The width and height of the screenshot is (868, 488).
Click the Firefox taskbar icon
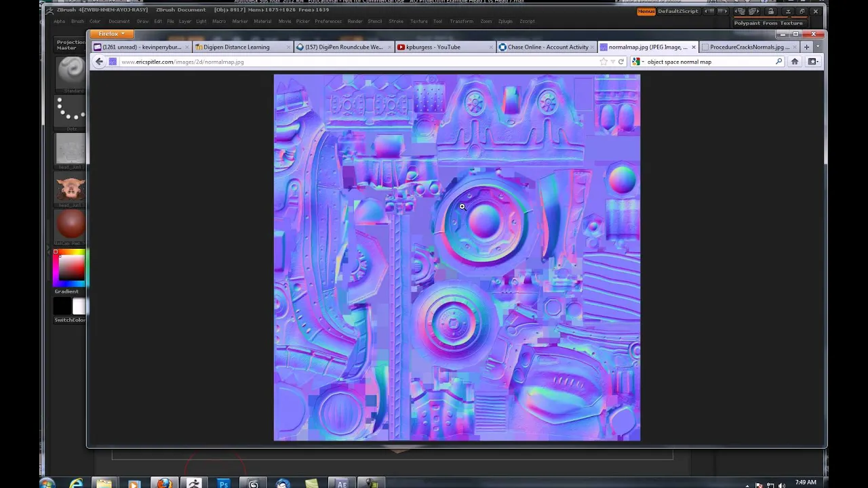coord(163,483)
